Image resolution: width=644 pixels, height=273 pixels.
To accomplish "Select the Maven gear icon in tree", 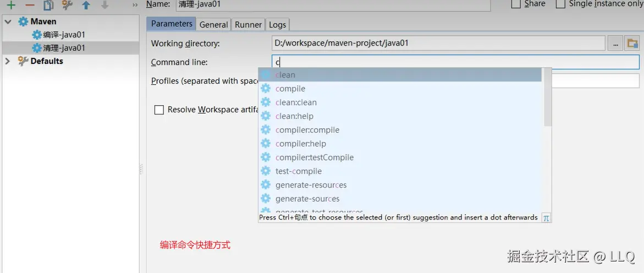I will point(24,22).
